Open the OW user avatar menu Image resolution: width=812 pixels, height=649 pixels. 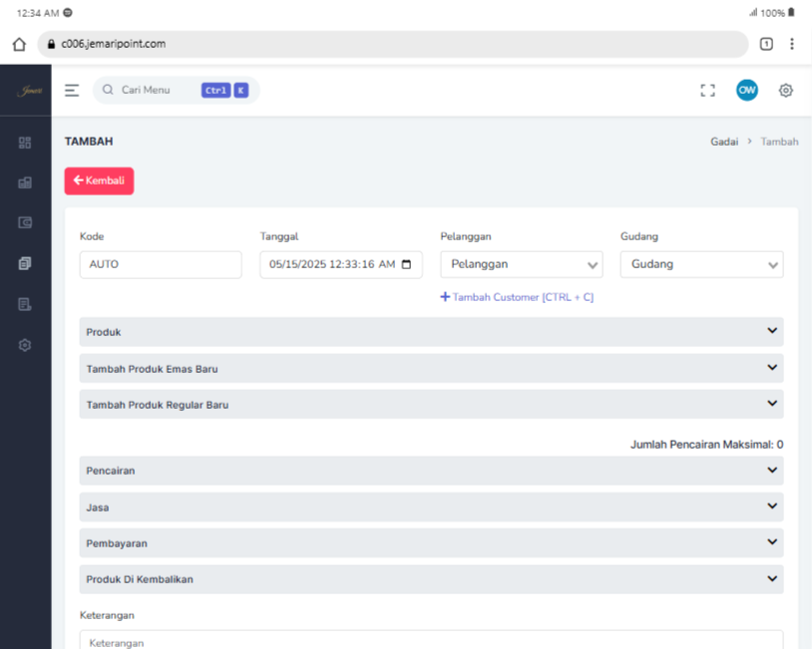tap(746, 91)
